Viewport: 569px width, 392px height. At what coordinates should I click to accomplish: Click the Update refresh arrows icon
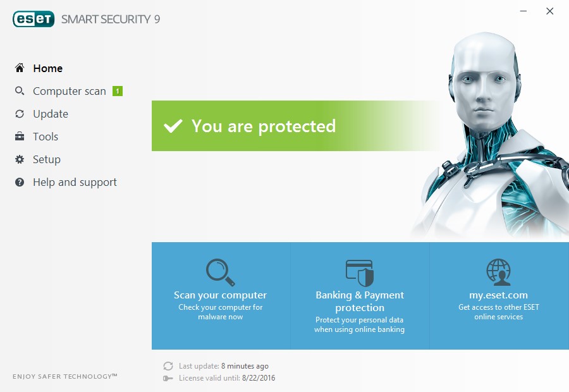coord(20,114)
